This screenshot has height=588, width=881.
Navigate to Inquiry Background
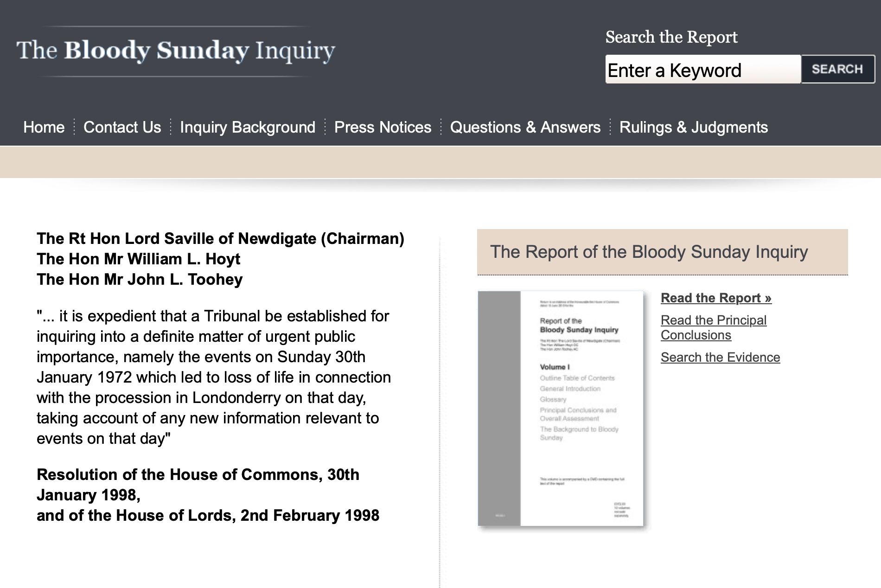tap(248, 127)
